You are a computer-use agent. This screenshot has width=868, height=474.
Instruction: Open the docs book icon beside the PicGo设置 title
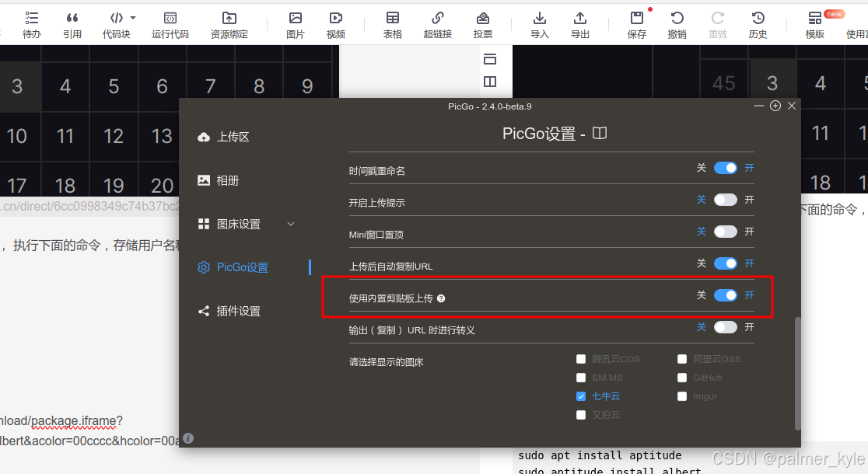600,134
